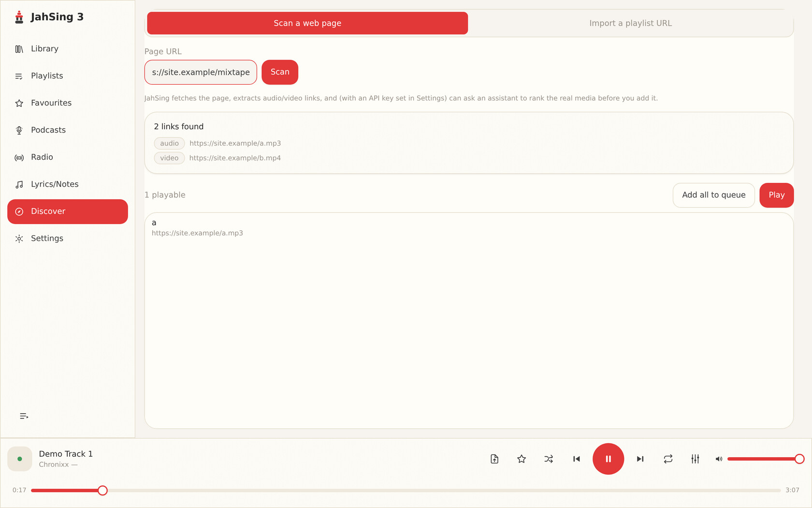Skip to next track

[x=640, y=459]
